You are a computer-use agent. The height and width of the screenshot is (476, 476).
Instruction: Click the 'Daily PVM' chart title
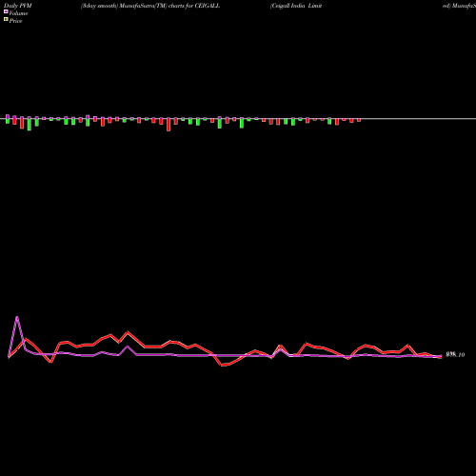pos(18,6)
